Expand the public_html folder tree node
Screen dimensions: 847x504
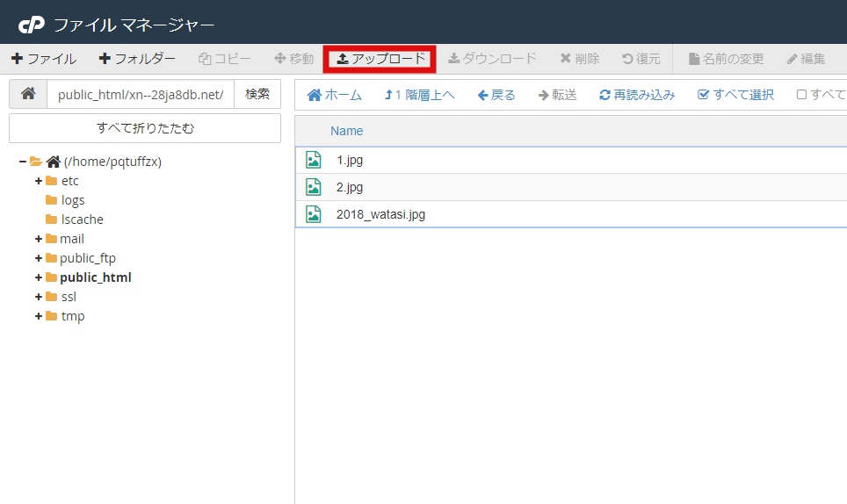[x=39, y=277]
